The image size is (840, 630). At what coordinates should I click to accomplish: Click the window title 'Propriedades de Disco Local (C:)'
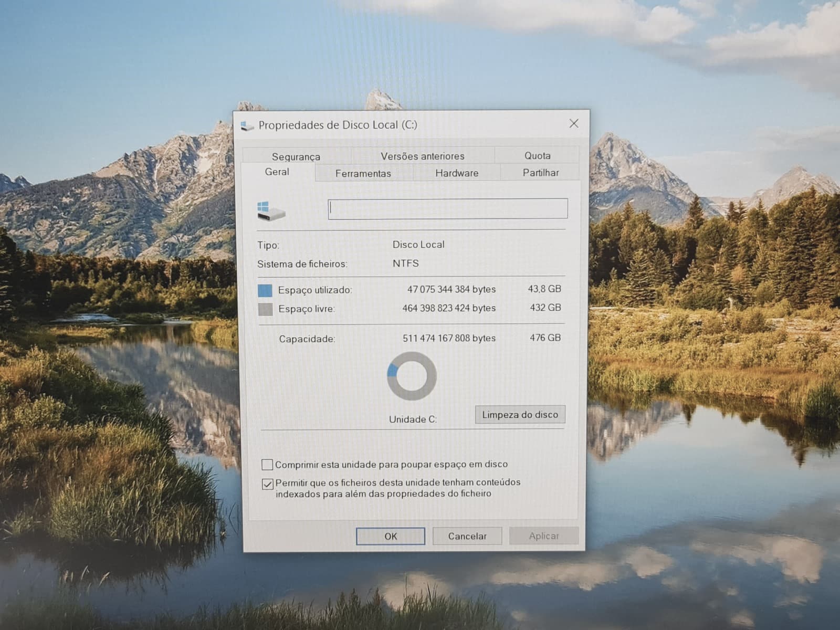[338, 125]
